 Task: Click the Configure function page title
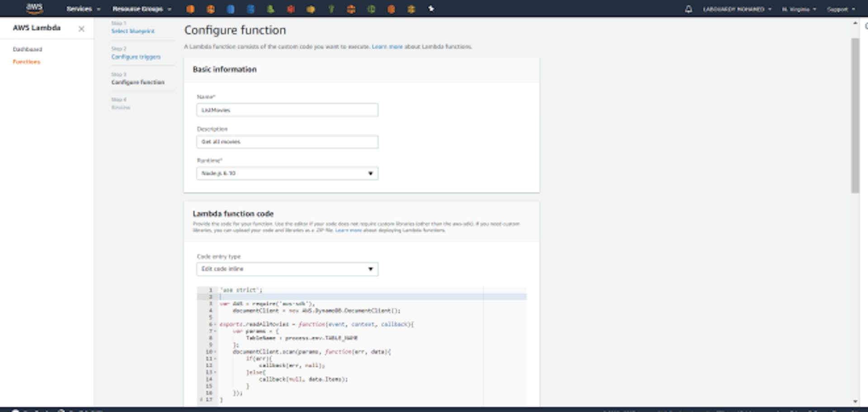[235, 30]
